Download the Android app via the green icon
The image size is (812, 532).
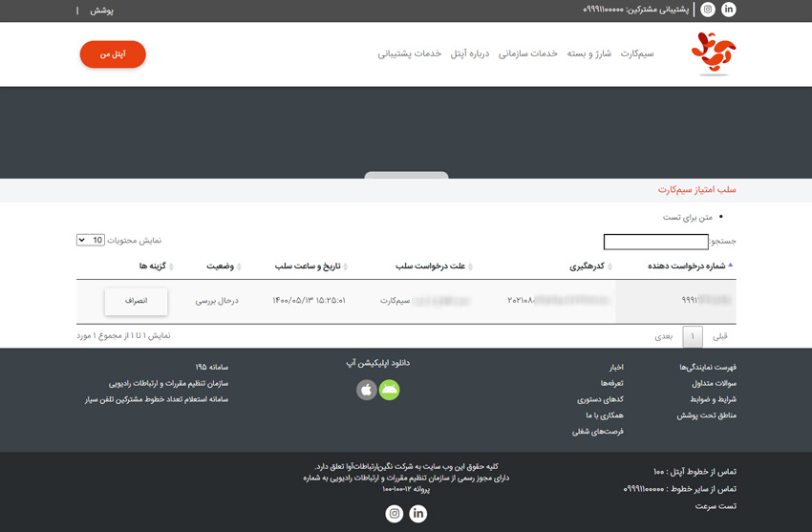coord(390,390)
